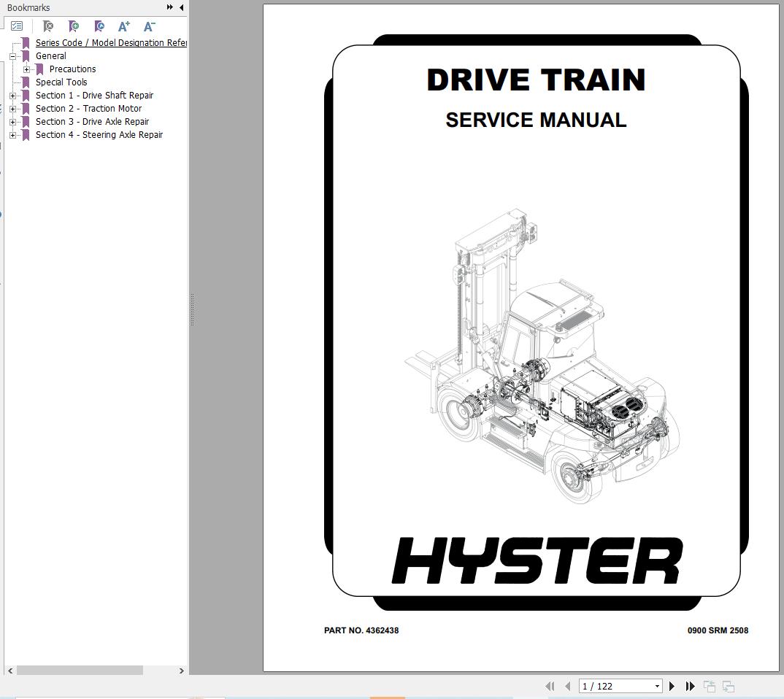The image size is (784, 699).
Task: Go to the next page arrow
Action: click(672, 686)
